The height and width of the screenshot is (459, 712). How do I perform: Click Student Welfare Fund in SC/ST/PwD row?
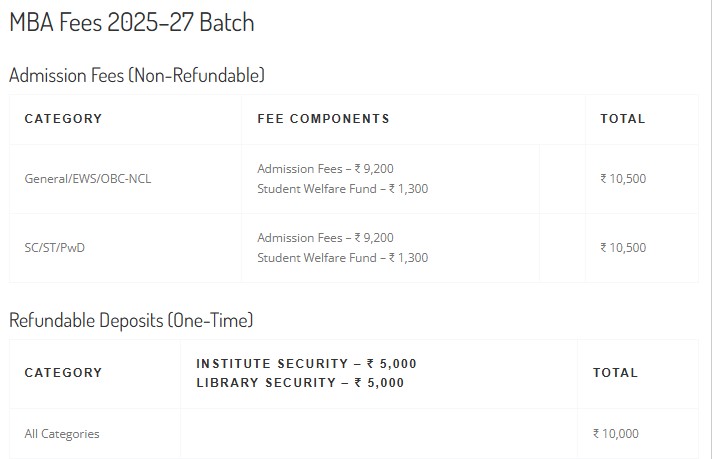point(342,258)
